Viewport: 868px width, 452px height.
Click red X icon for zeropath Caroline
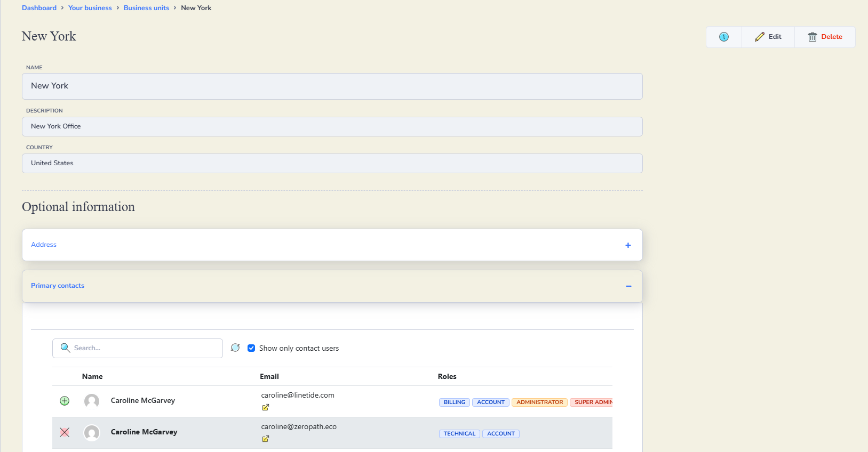65,432
